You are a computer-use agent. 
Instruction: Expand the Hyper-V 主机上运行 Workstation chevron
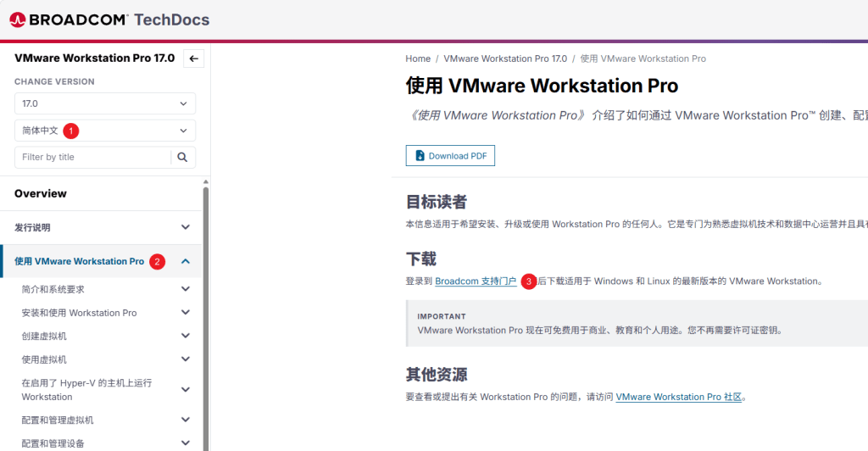[x=186, y=390]
